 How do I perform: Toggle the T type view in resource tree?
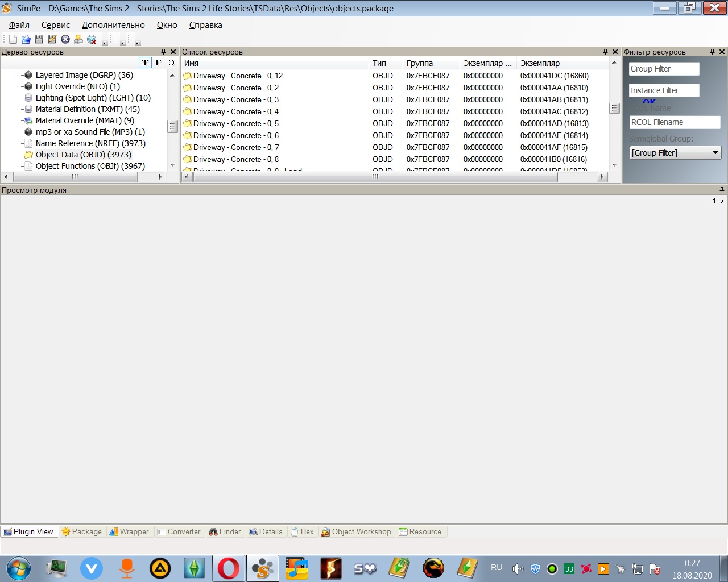click(x=145, y=63)
